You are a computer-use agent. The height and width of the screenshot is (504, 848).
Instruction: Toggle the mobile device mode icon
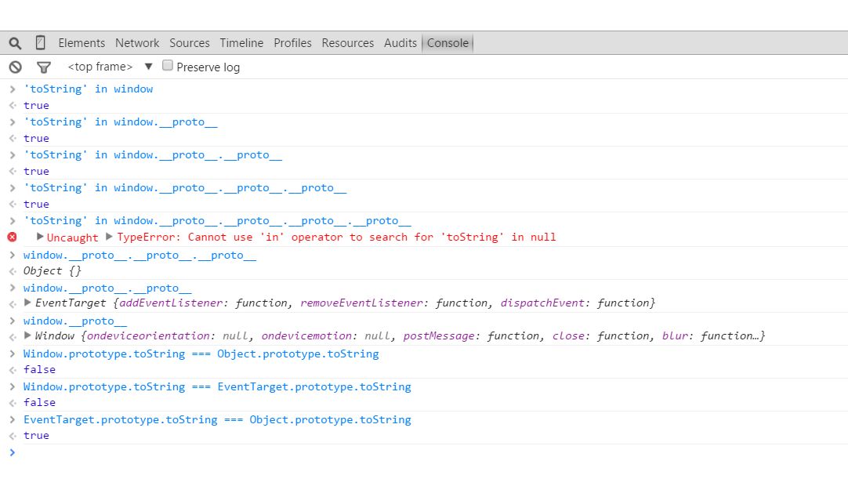(x=41, y=43)
